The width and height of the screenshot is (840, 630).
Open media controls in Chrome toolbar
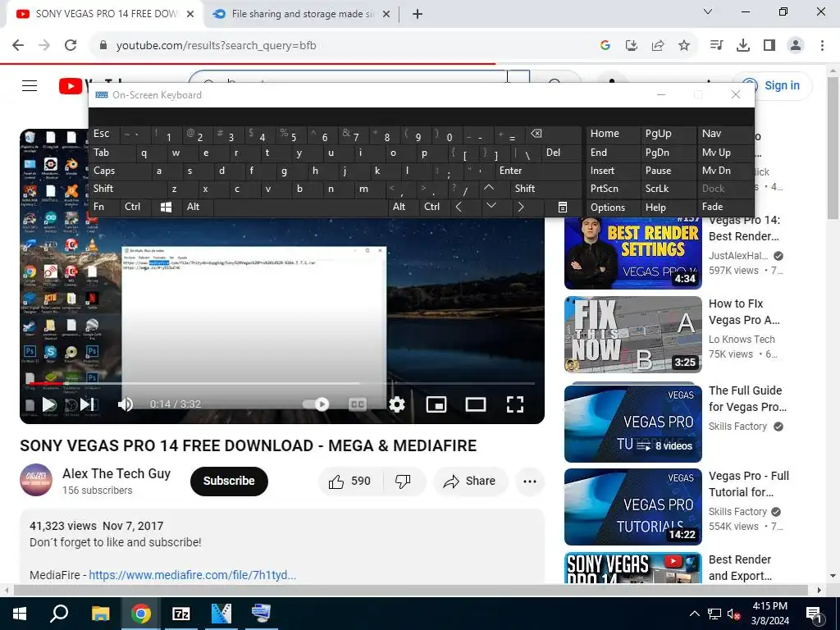(x=717, y=45)
